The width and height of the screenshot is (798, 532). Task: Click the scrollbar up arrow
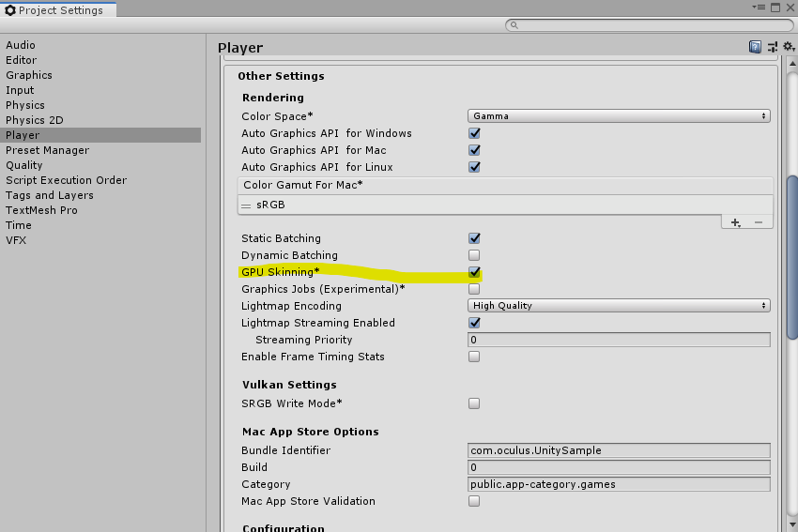coord(791,64)
